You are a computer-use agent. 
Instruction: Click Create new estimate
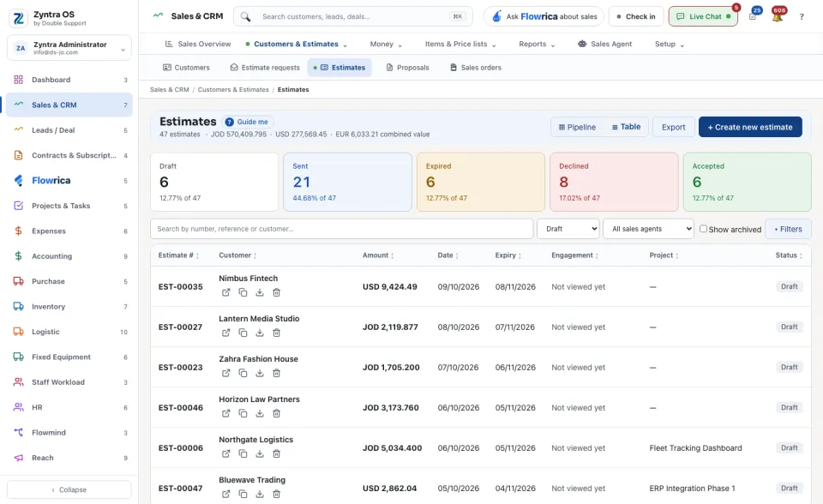coord(750,127)
